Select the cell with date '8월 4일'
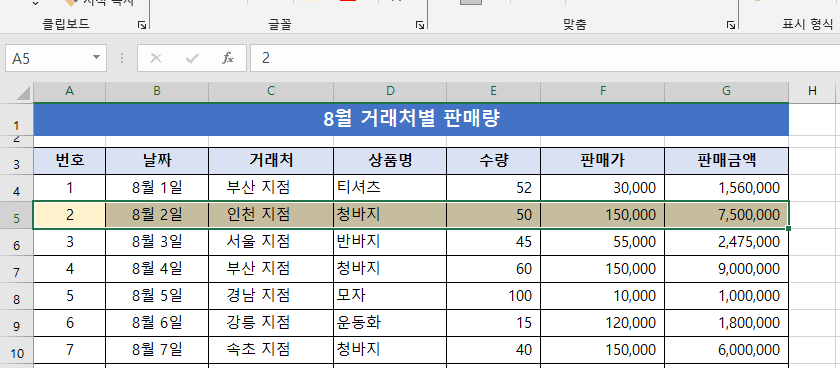This screenshot has width=840, height=368. 157,269
